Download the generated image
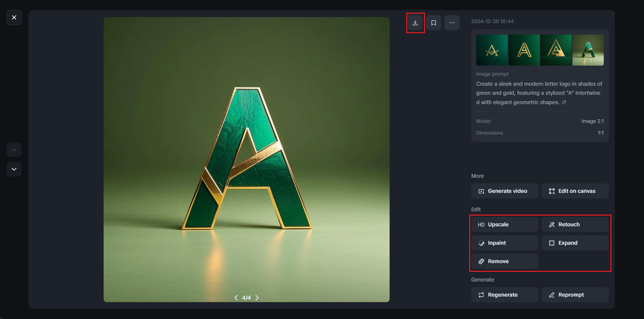Viewport: 644px width, 319px height. pyautogui.click(x=415, y=23)
